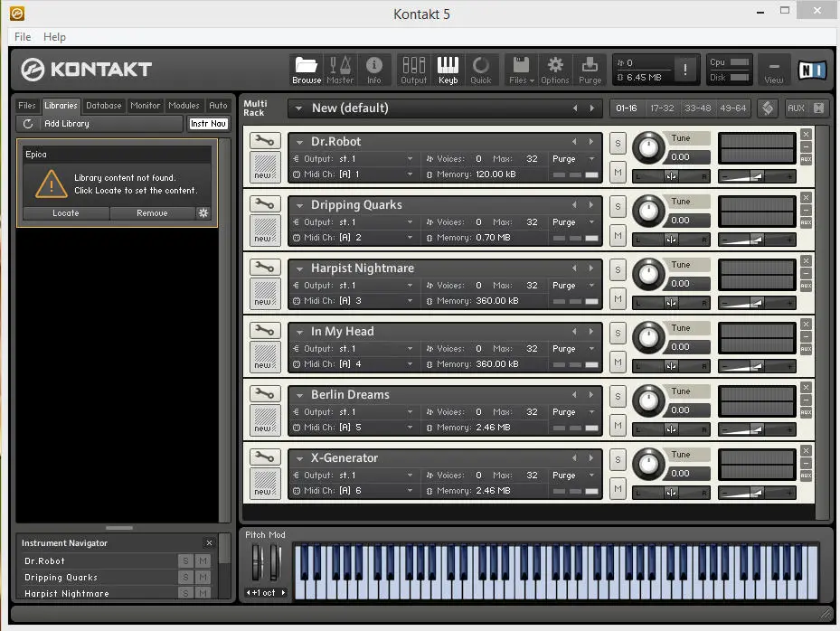Open Dripping Quarks Midi Ch dropdown
This screenshot has height=631, width=840.
[x=410, y=238]
